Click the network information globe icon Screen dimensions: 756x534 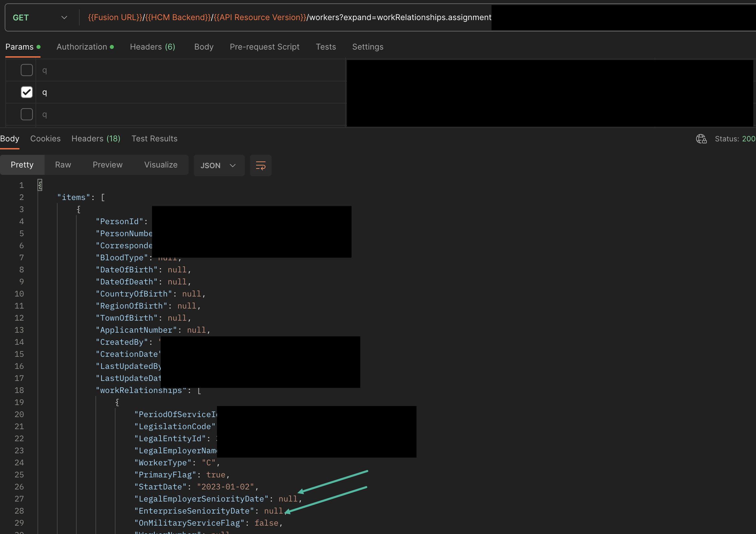pyautogui.click(x=701, y=139)
